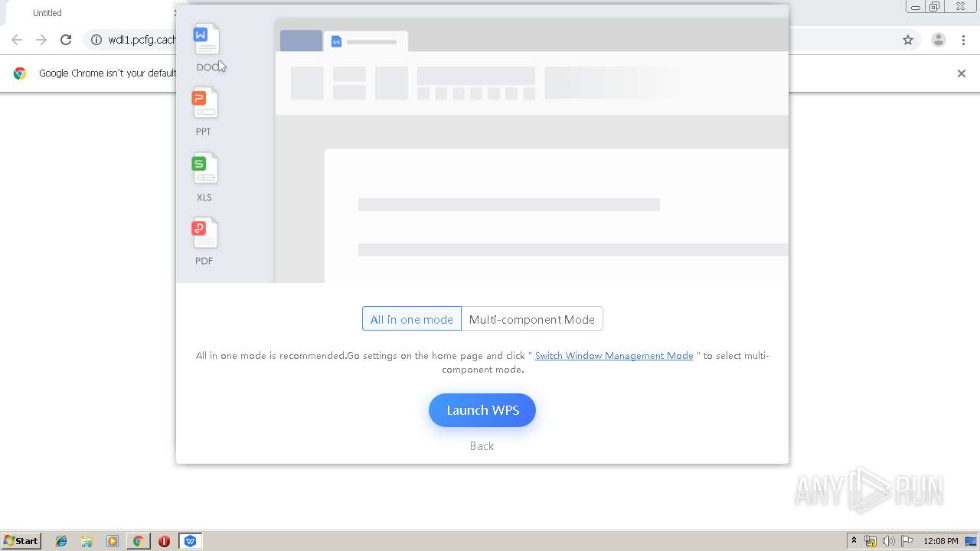Open volume control in system tray
This screenshot has width=980, height=551.
888,541
